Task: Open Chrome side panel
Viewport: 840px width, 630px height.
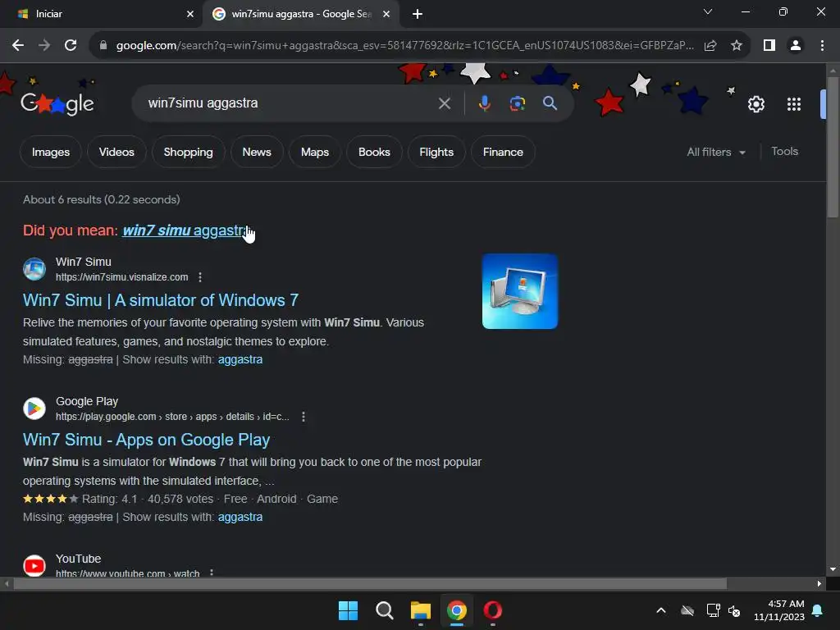Action: (769, 46)
